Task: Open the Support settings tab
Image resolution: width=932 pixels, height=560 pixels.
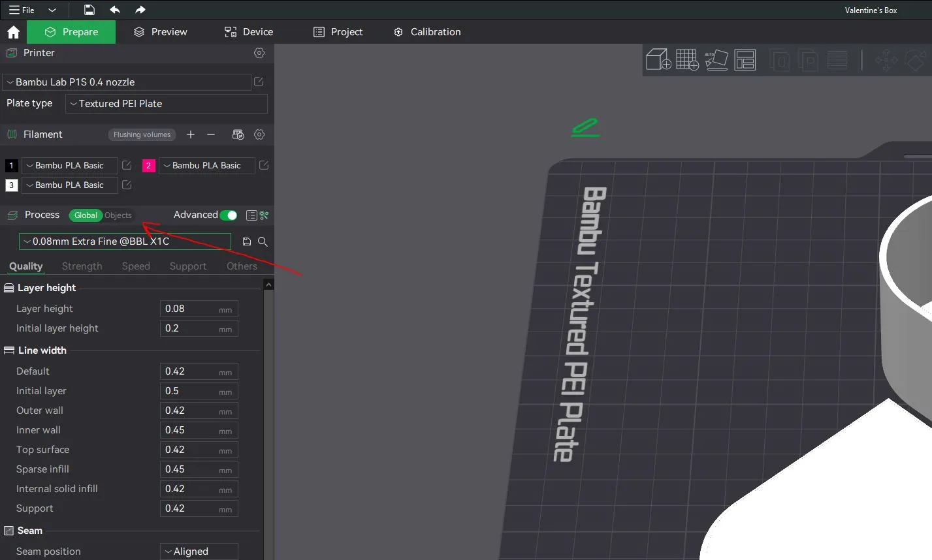Action: click(188, 266)
